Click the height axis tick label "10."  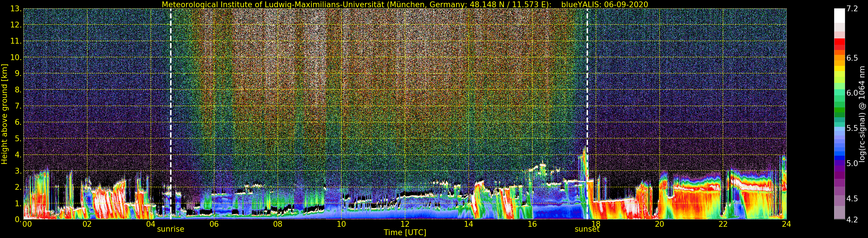tap(16, 57)
